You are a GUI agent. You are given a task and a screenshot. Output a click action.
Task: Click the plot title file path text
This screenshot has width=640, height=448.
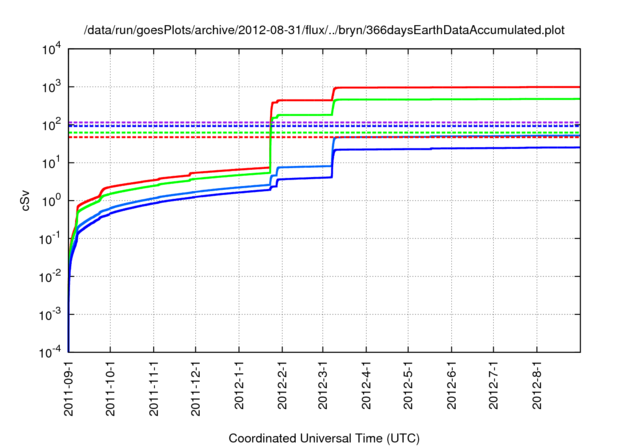click(325, 31)
